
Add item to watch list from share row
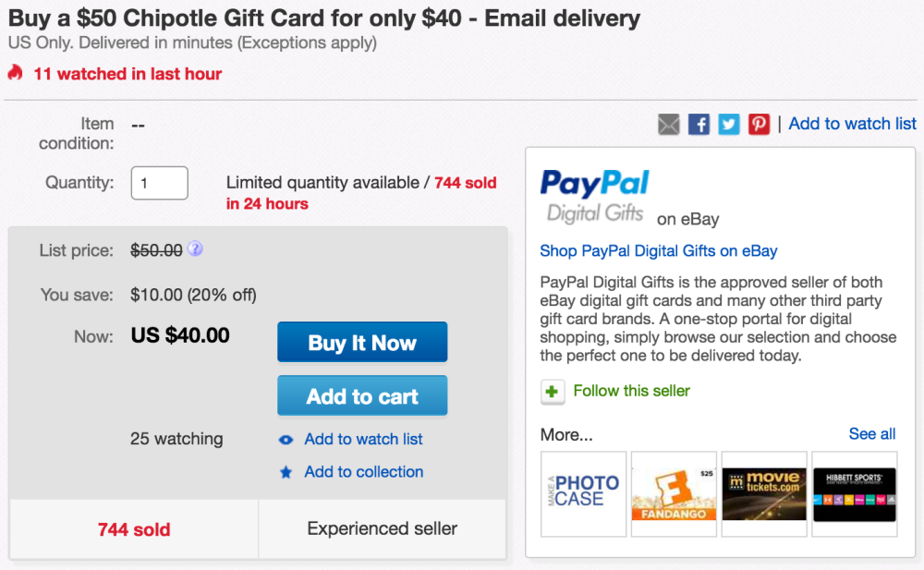(852, 123)
